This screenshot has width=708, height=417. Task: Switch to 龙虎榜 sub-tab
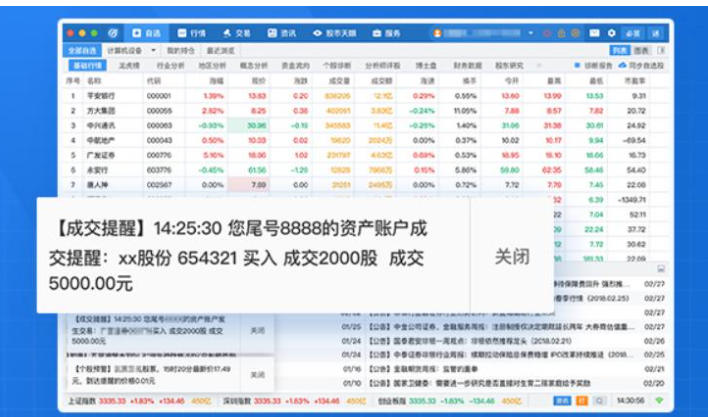coord(127,65)
